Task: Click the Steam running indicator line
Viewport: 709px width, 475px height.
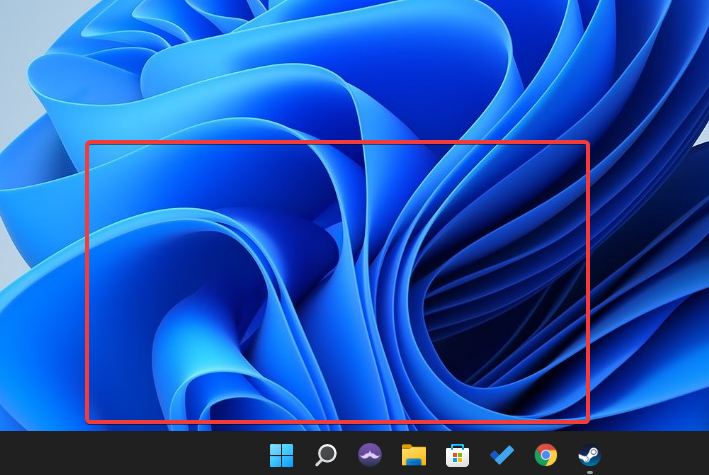Action: pyautogui.click(x=589, y=471)
